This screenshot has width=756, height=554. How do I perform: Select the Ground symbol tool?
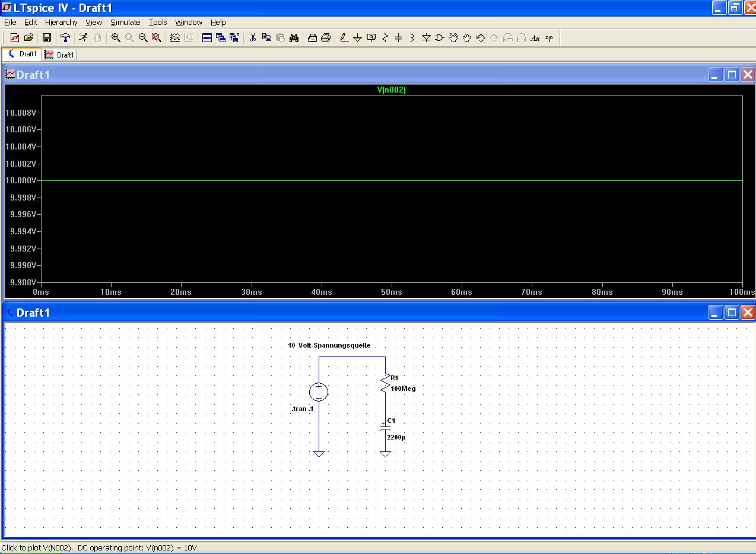357,38
